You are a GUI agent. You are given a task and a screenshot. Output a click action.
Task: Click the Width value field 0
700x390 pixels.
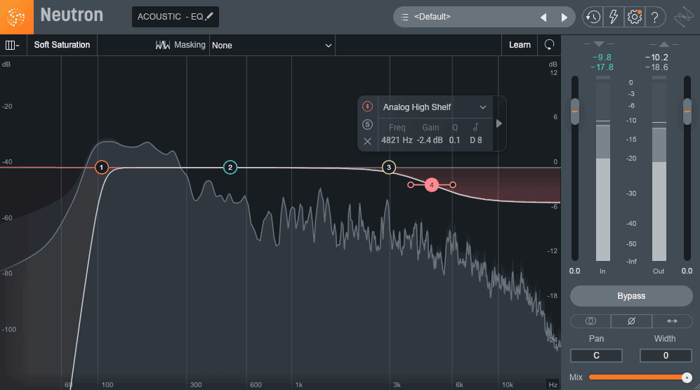[x=666, y=356]
